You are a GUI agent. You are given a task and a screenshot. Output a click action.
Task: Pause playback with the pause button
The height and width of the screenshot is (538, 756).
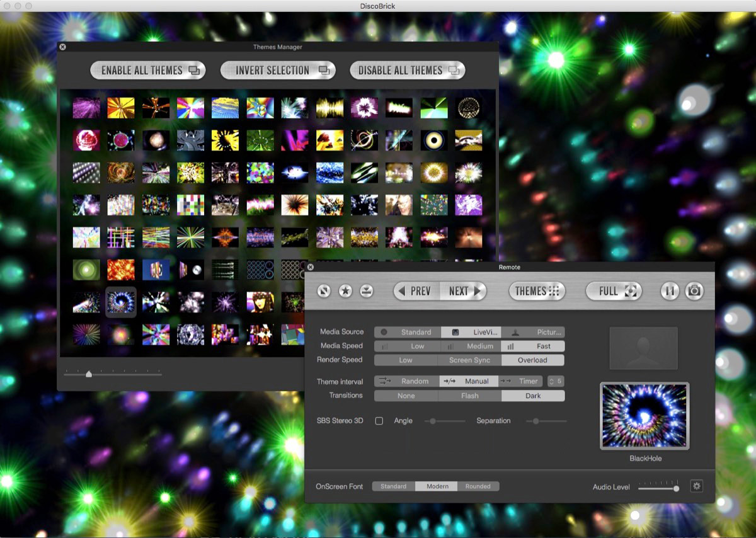[x=670, y=291]
